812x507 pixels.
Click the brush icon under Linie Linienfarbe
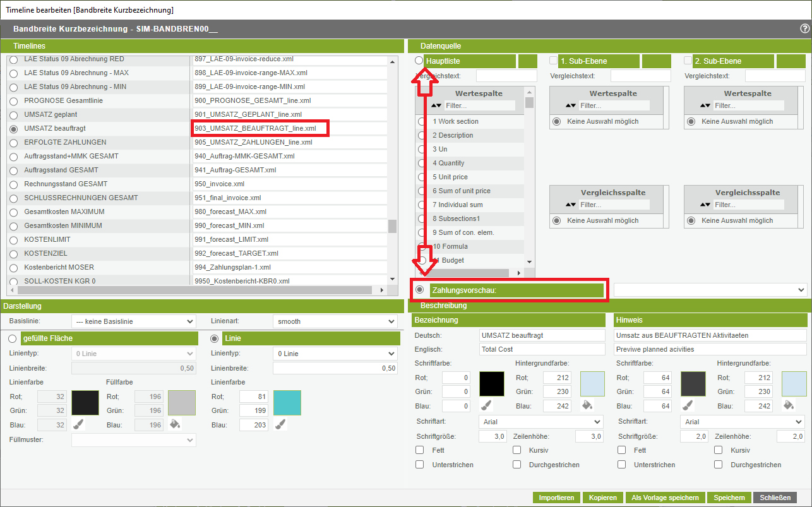pyautogui.click(x=281, y=424)
